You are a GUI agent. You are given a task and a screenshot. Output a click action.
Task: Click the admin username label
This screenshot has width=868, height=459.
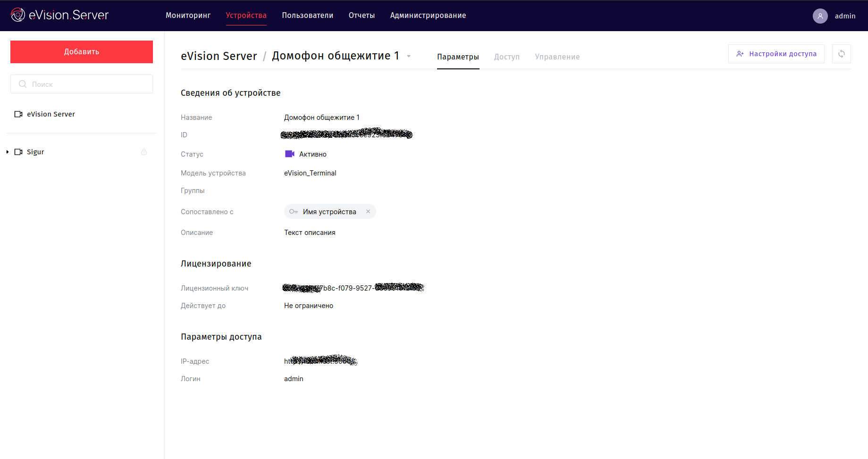tap(845, 16)
